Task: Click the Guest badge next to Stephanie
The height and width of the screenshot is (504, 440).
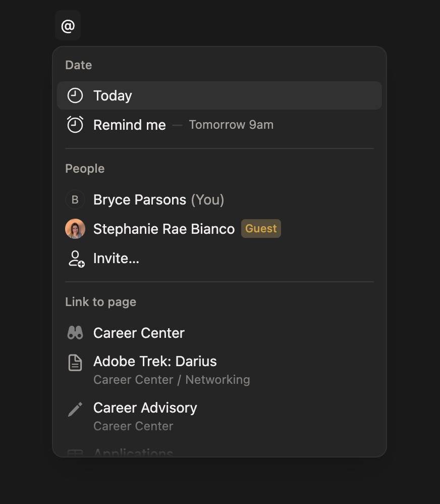Action: coord(261,229)
